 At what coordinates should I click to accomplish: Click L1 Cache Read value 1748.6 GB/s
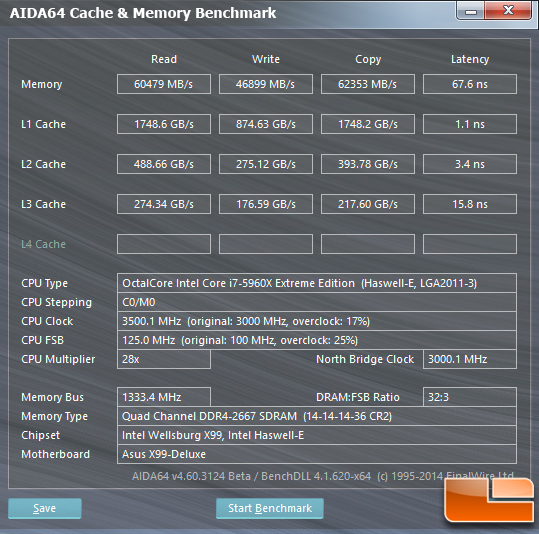[x=164, y=124]
